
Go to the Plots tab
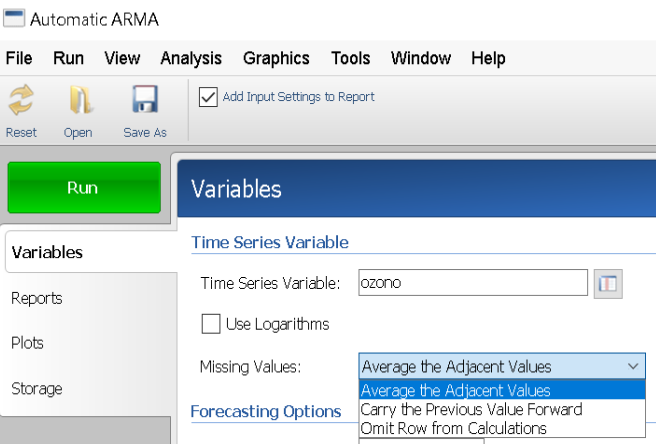pyautogui.click(x=27, y=343)
